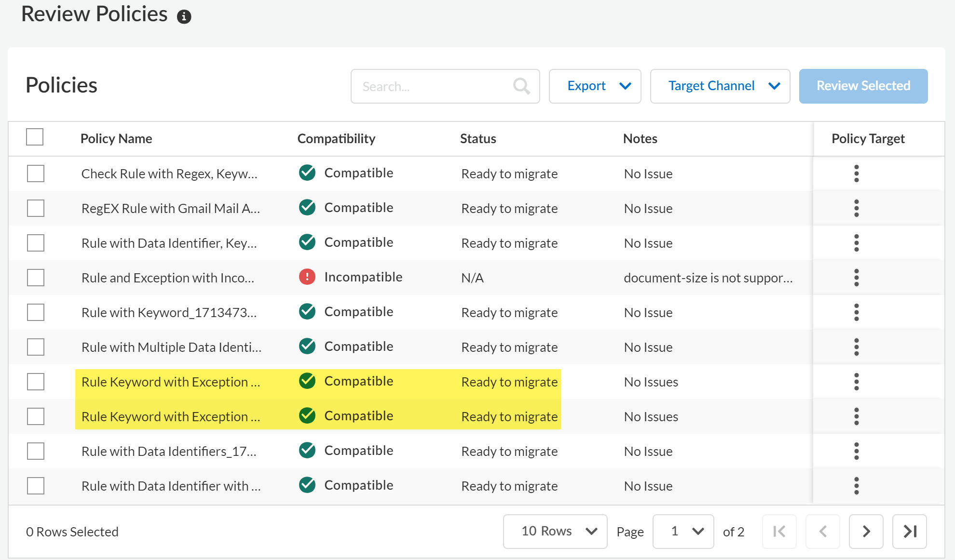Open three-dot menu for Incompatible policy row
The width and height of the screenshot is (955, 560).
point(856,278)
